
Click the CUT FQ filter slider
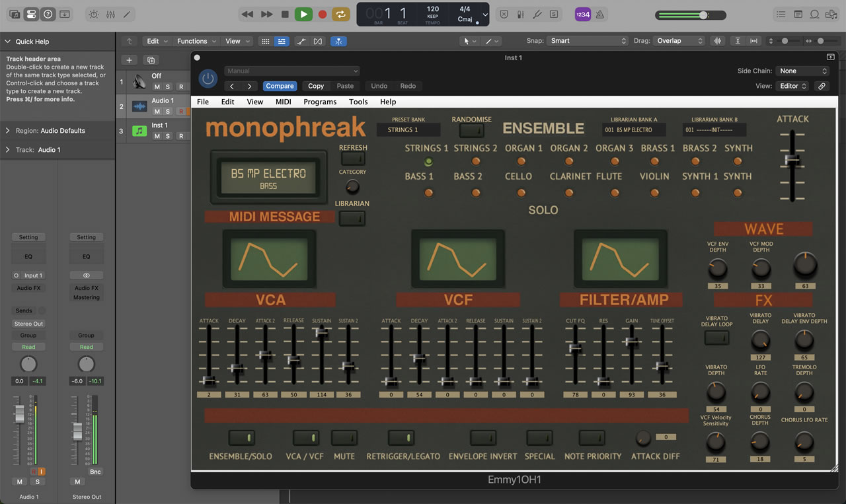click(x=575, y=348)
